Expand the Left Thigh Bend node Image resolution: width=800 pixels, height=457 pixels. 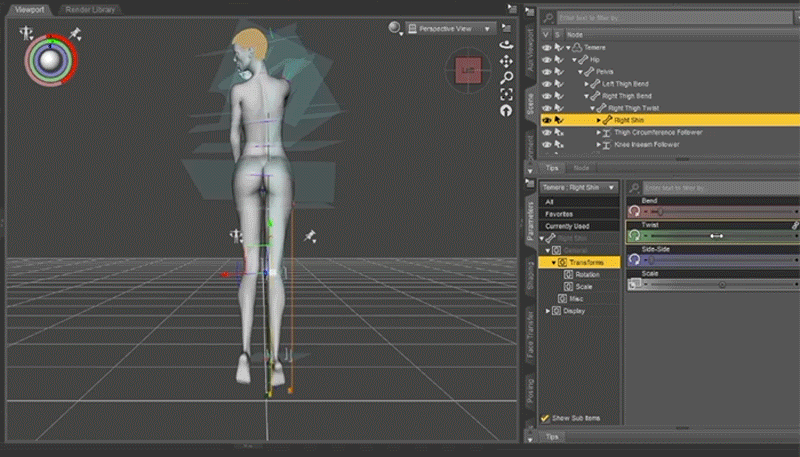pos(586,84)
